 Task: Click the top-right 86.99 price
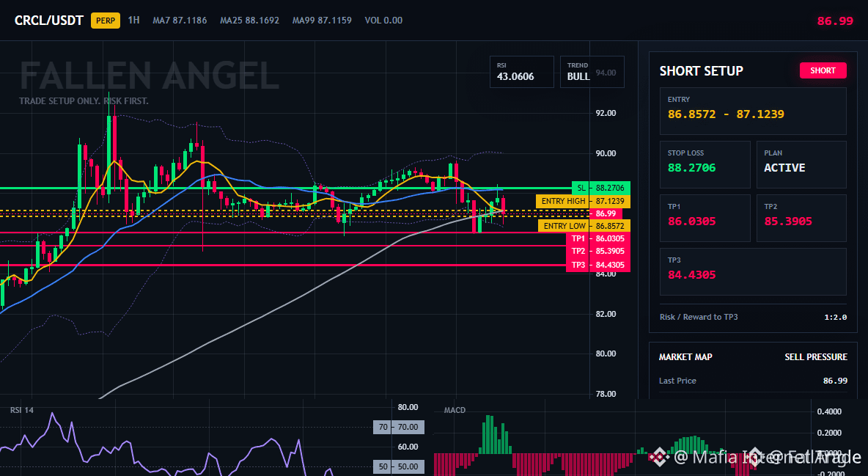tap(835, 21)
